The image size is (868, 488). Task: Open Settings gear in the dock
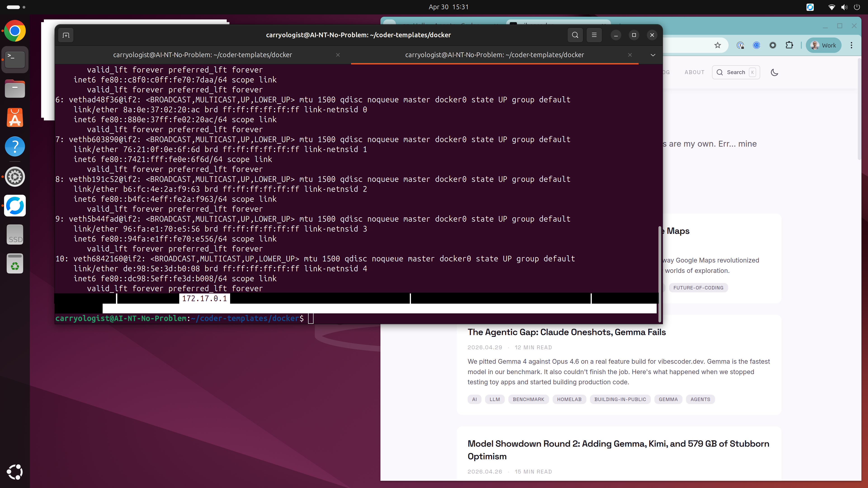(15, 176)
